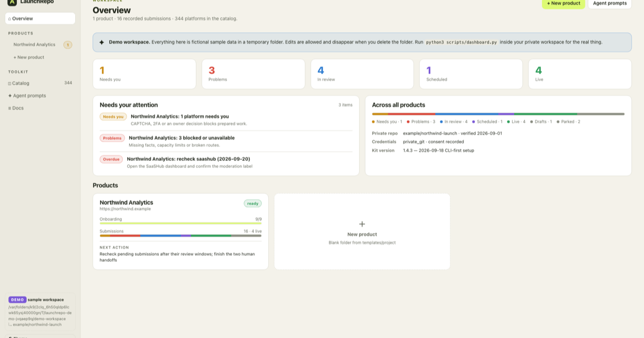This screenshot has width=644, height=338.
Task: Click the 344 count beside Catalog
Action: pyautogui.click(x=68, y=83)
